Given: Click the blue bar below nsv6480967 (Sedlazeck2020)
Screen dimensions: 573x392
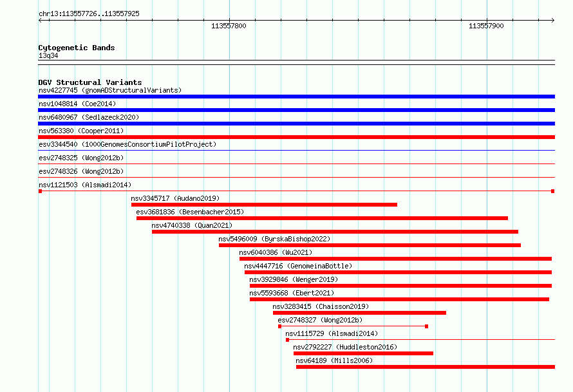Looking at the screenshot, I should click(x=296, y=124).
